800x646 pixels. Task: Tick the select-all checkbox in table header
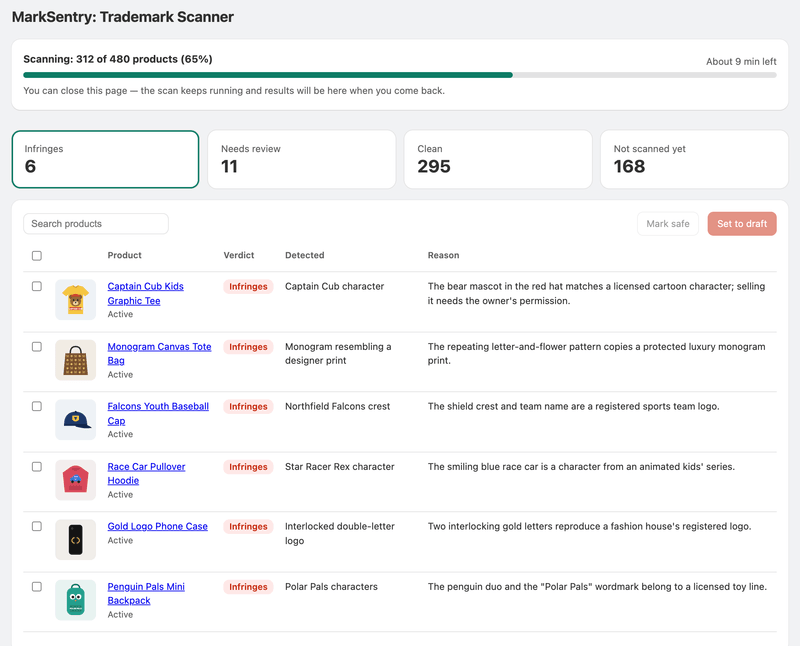pyautogui.click(x=37, y=256)
